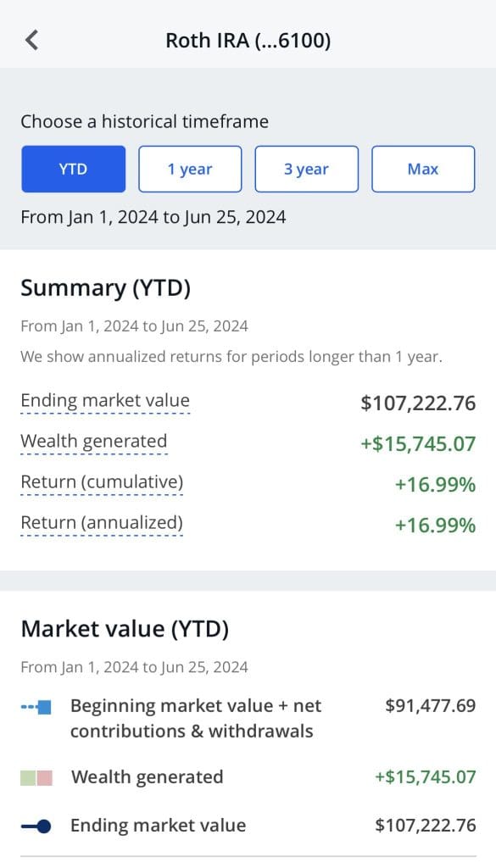Click the Roth IRA (...6100) account title
The height and width of the screenshot is (868, 496).
click(248, 39)
